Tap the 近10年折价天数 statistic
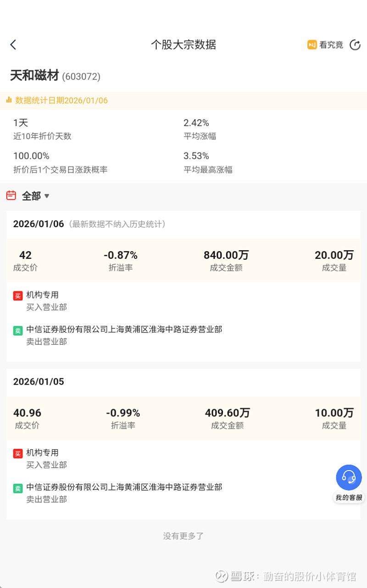367x588 pixels. pyautogui.click(x=42, y=129)
